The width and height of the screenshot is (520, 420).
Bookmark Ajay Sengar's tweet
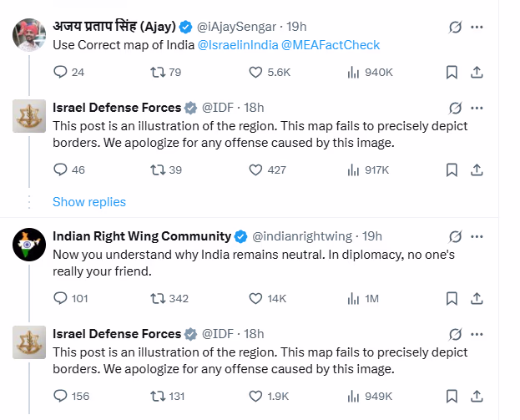pyautogui.click(x=452, y=73)
